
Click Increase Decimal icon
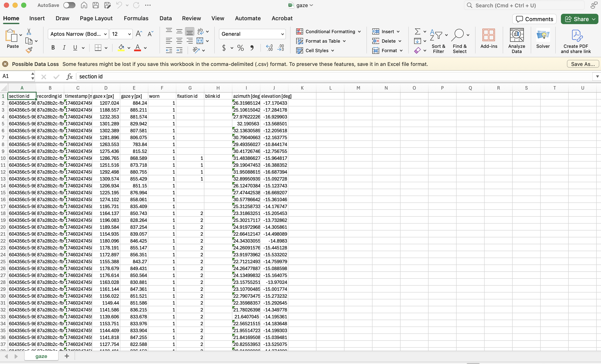pos(269,48)
